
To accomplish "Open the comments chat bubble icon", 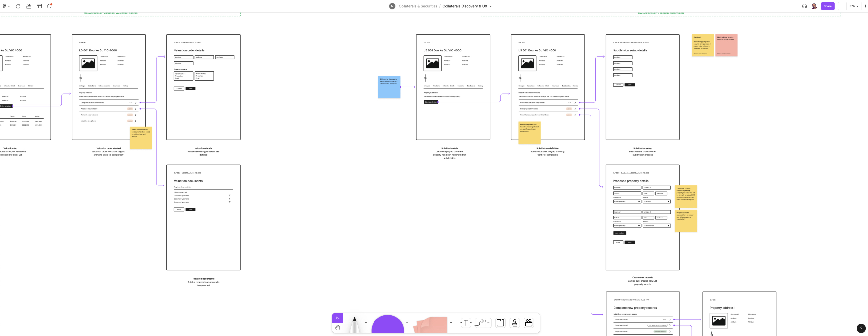I will (49, 6).
